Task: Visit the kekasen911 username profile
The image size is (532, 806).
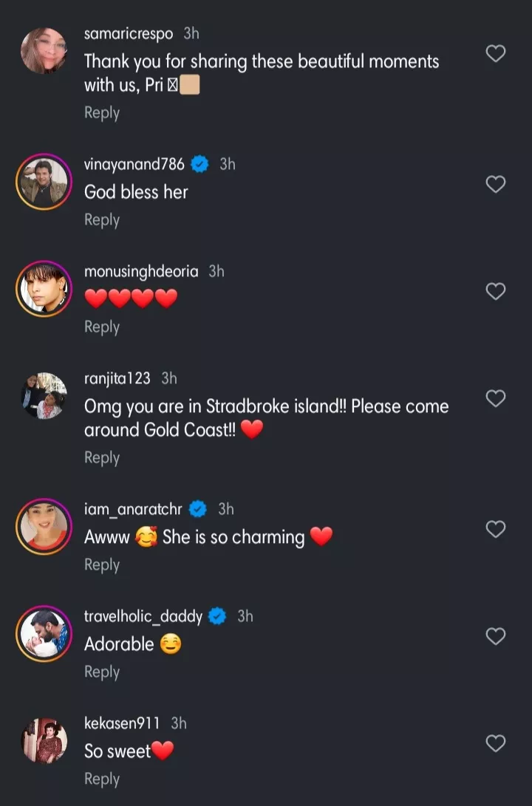Action: [122, 723]
